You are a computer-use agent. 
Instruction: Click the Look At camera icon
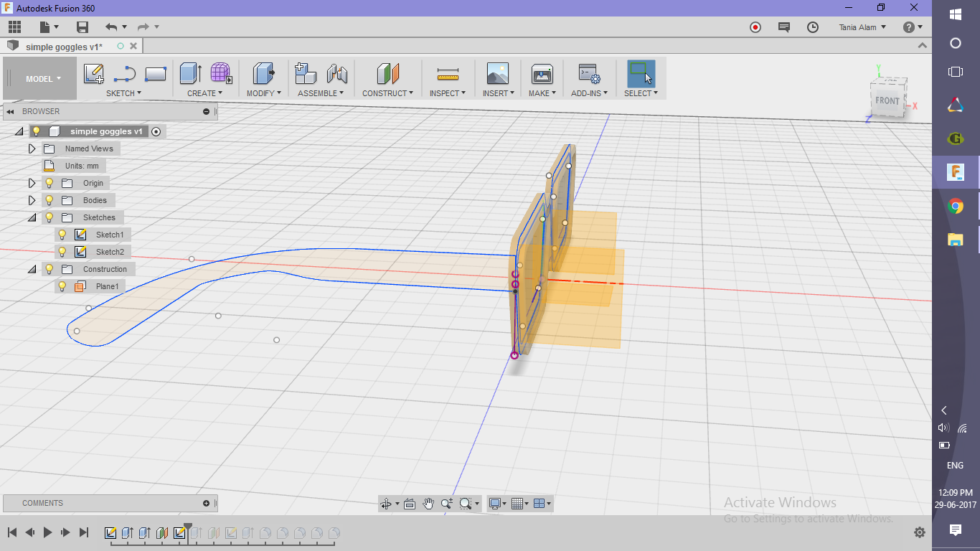click(410, 504)
